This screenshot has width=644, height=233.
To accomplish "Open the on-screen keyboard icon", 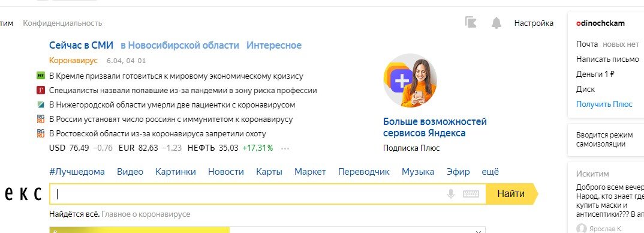I will click(471, 194).
